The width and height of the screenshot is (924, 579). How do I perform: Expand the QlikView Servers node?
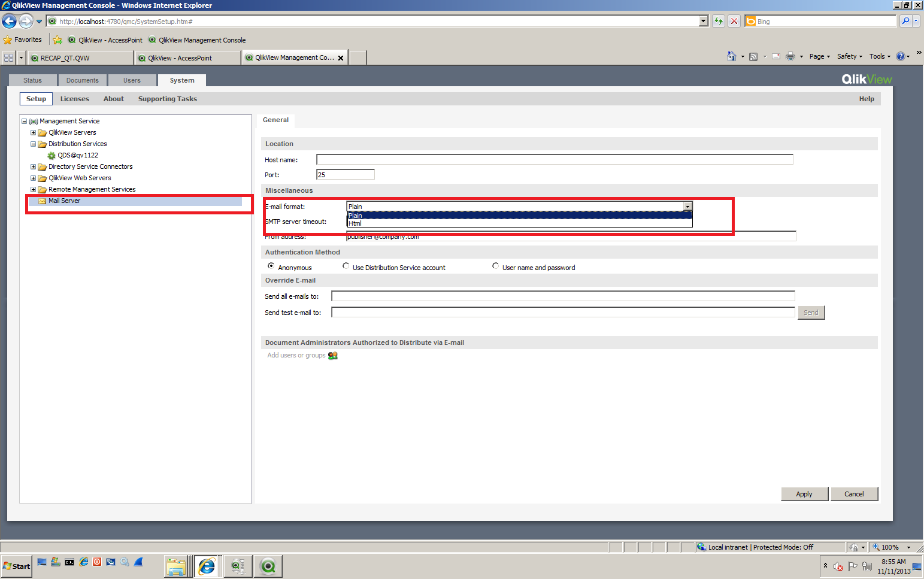click(34, 133)
